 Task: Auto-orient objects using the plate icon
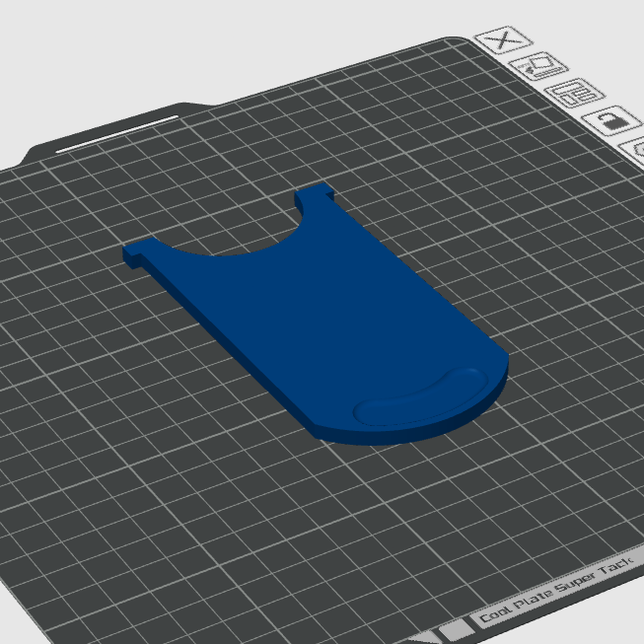click(x=540, y=67)
